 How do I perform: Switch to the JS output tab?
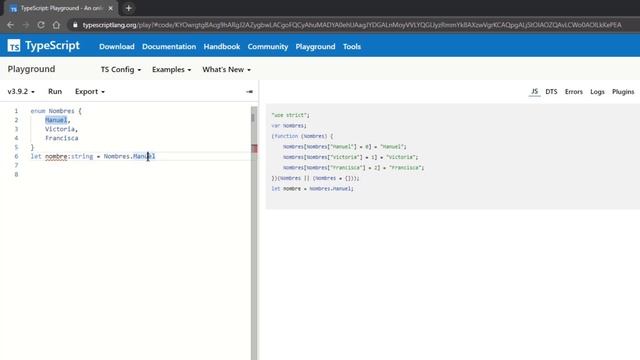[x=534, y=91]
